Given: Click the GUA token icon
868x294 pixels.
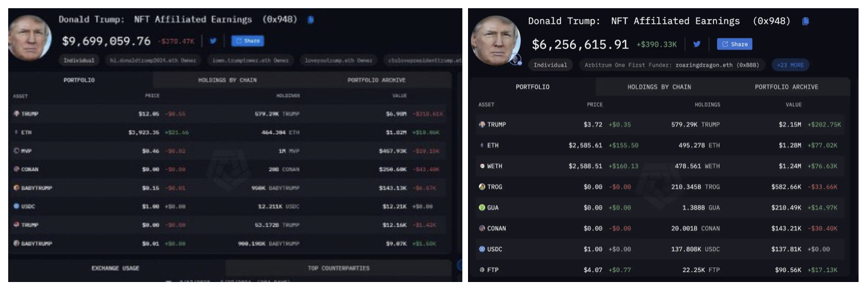Looking at the screenshot, I should click(482, 208).
